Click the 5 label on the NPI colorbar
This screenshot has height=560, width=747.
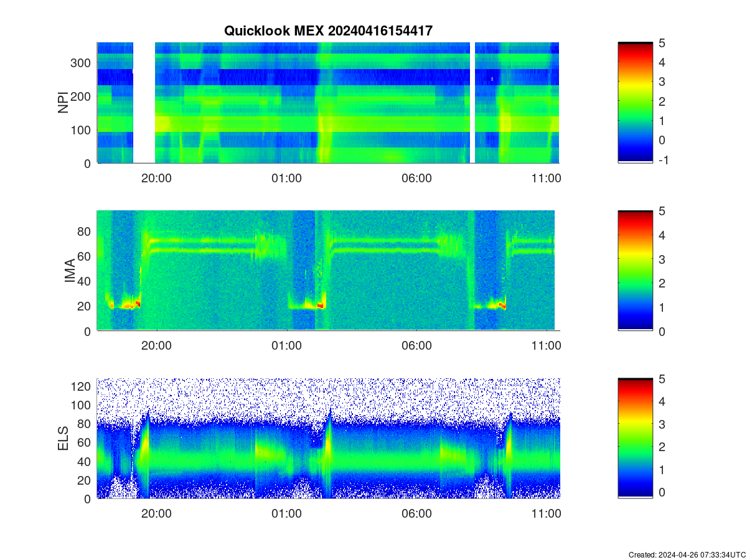click(x=662, y=43)
